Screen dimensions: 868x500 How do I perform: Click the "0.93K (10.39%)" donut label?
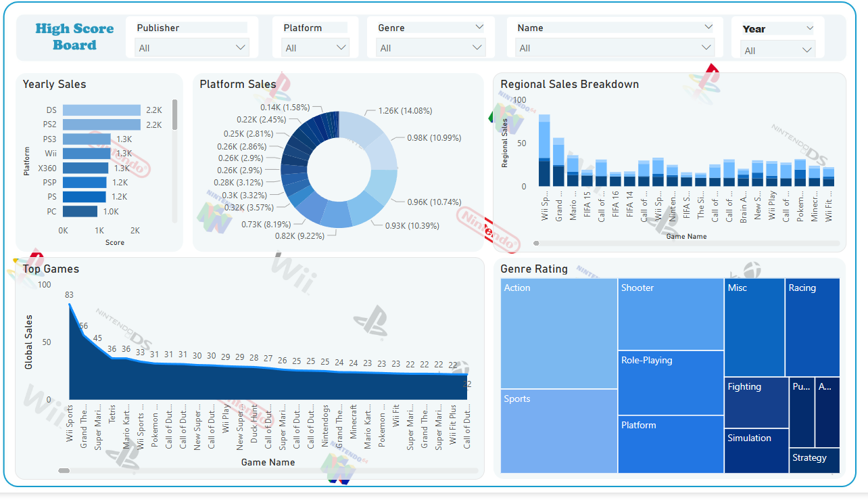(412, 226)
